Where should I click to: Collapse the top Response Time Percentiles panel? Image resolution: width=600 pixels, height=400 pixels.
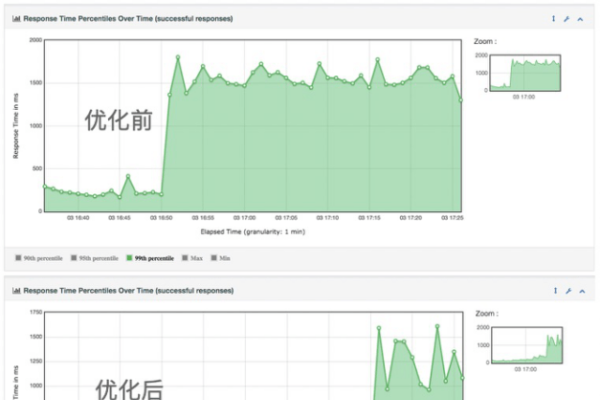580,18
